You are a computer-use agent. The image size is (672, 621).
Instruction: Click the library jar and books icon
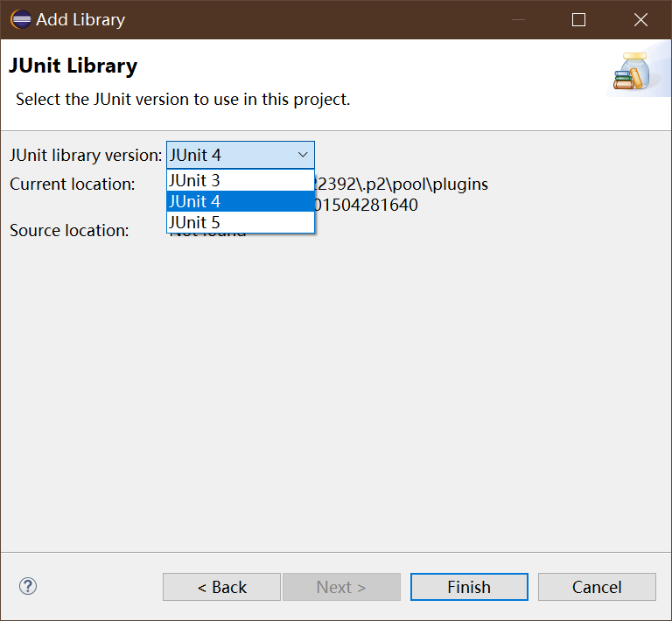[631, 71]
